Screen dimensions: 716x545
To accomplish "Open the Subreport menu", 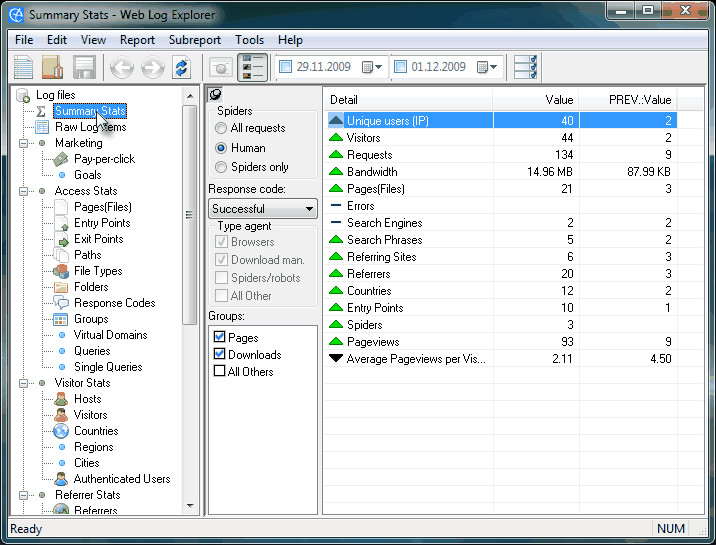I will (195, 40).
